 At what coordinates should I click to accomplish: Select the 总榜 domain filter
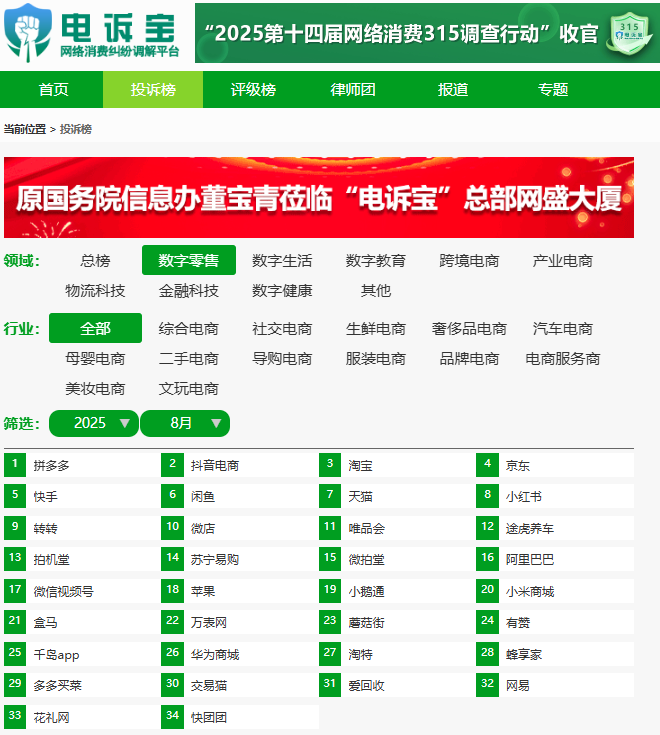point(95,260)
